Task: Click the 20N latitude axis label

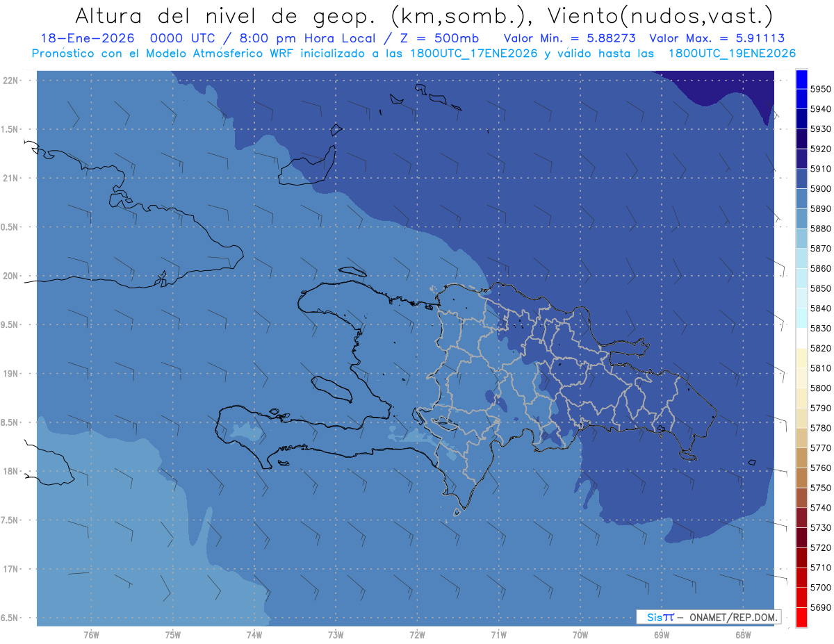Action: [12, 276]
